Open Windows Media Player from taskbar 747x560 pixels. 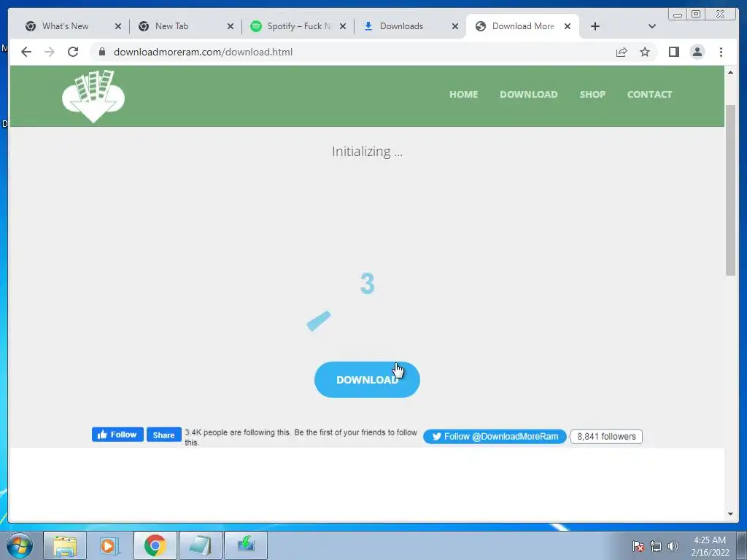[x=110, y=545]
